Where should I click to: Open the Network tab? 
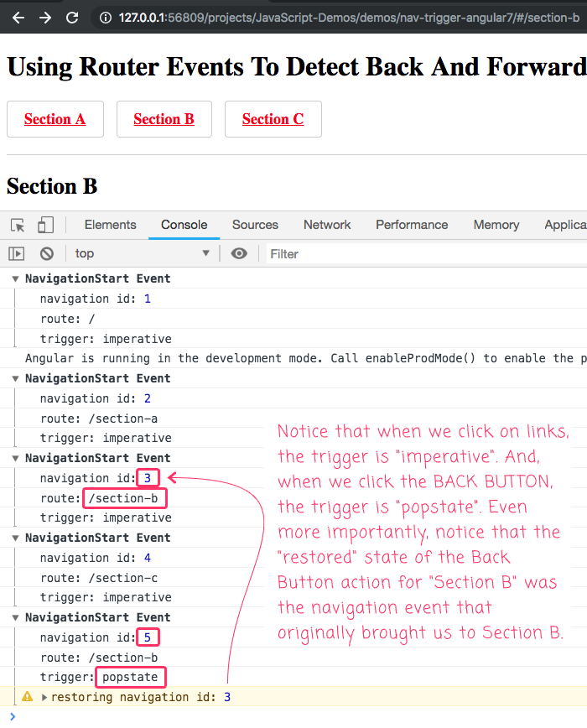(327, 225)
